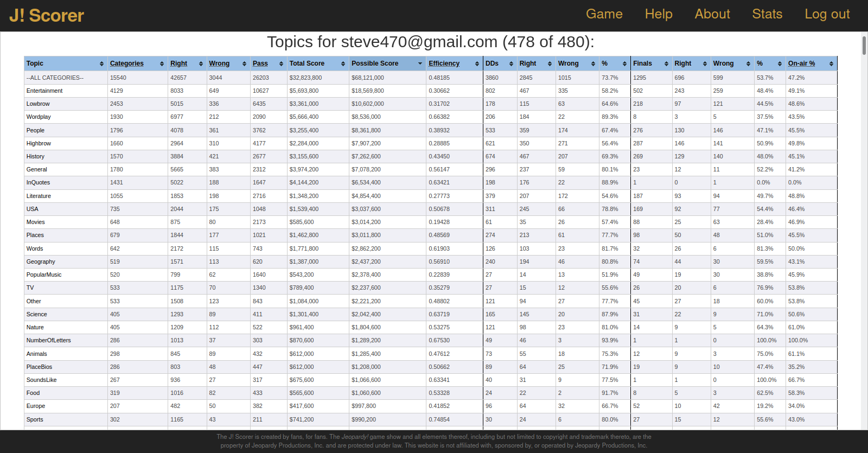The height and width of the screenshot is (453, 868).
Task: Click the J! Scorer logo
Action: (47, 16)
